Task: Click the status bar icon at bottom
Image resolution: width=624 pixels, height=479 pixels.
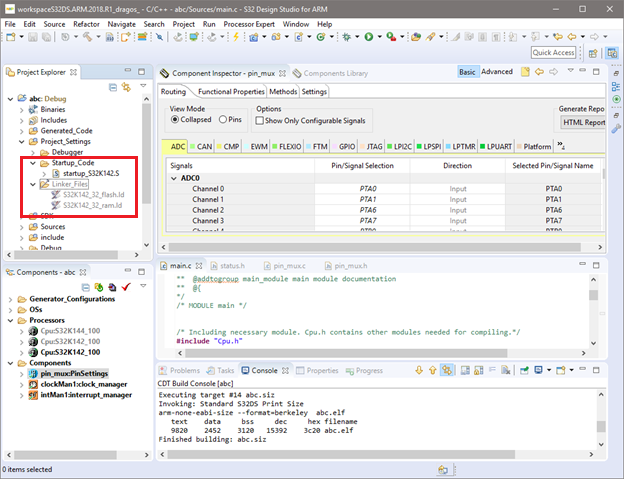Action: pyautogui.click(x=443, y=470)
